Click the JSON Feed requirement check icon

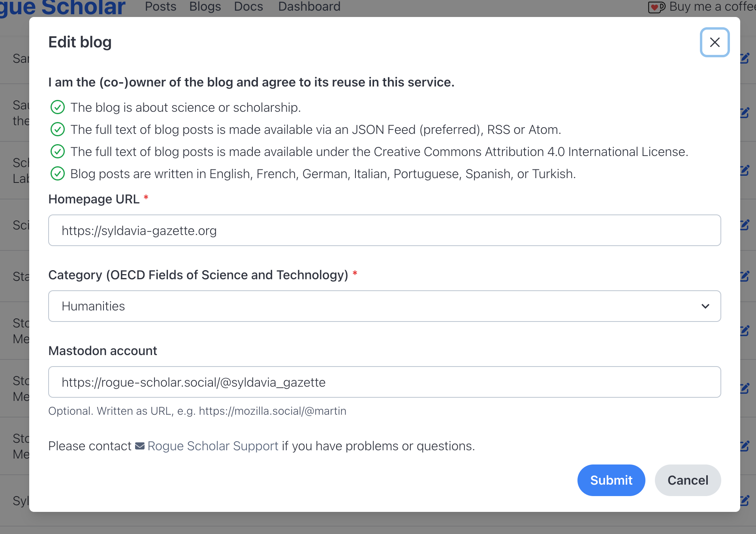[58, 129]
